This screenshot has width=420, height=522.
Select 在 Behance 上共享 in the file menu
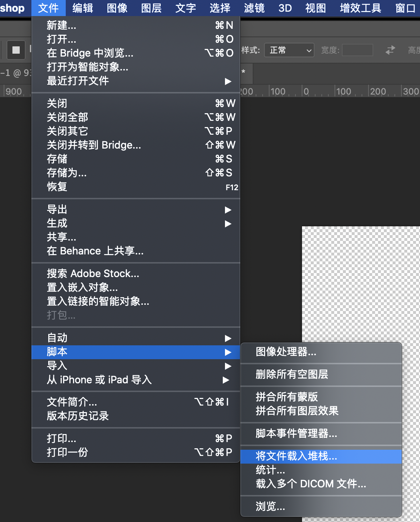[x=95, y=251]
